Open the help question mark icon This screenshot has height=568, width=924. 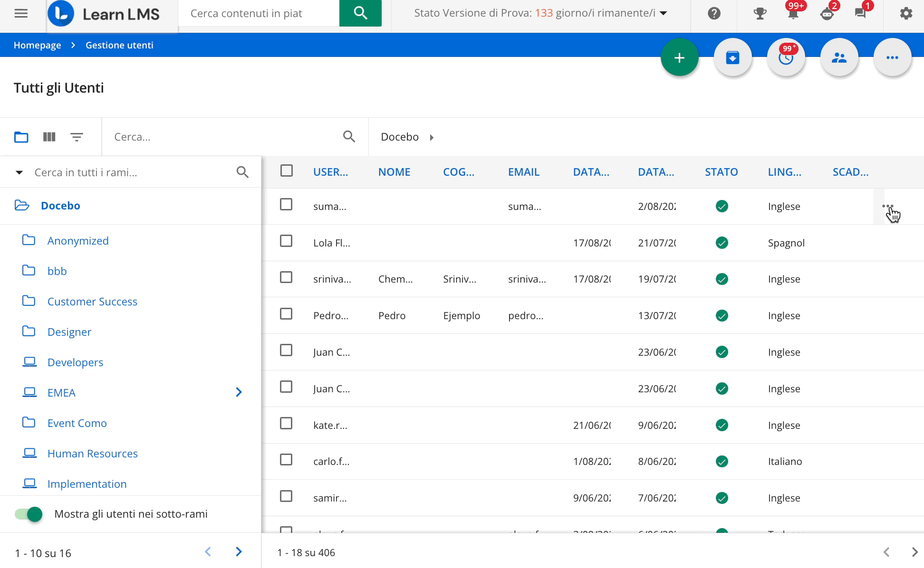(714, 13)
